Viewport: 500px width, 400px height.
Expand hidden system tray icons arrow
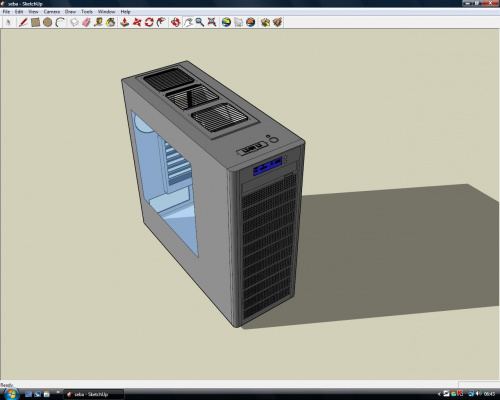(439, 394)
